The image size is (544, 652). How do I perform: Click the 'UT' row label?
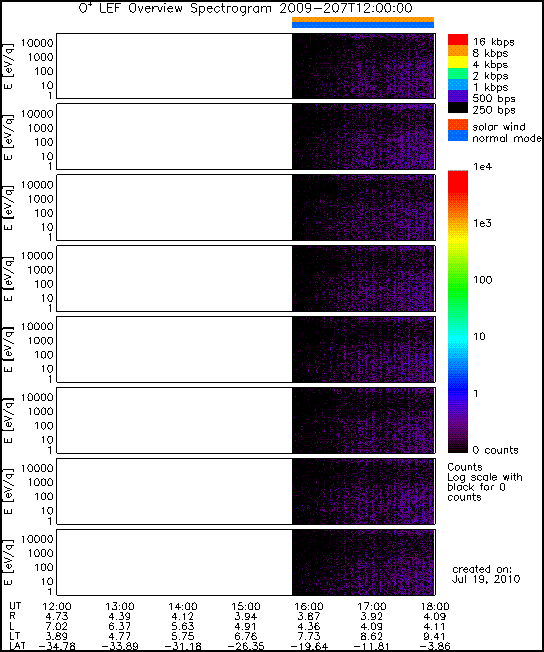[15, 606]
